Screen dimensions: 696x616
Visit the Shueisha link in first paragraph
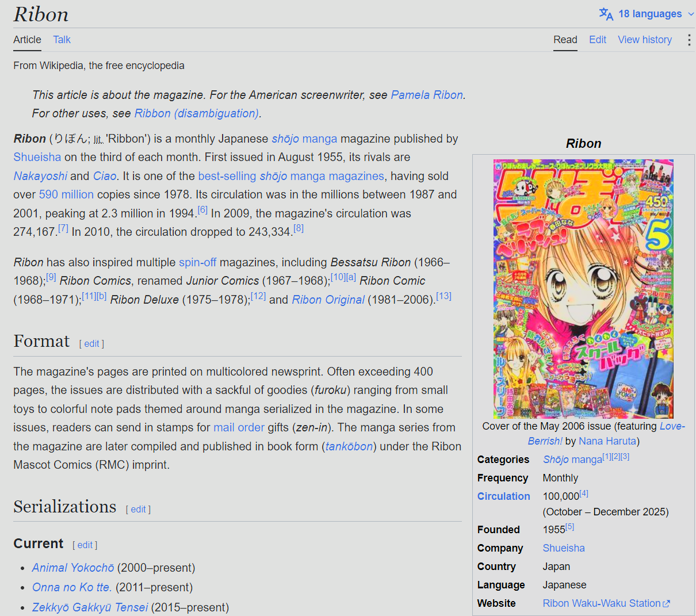[37, 157]
